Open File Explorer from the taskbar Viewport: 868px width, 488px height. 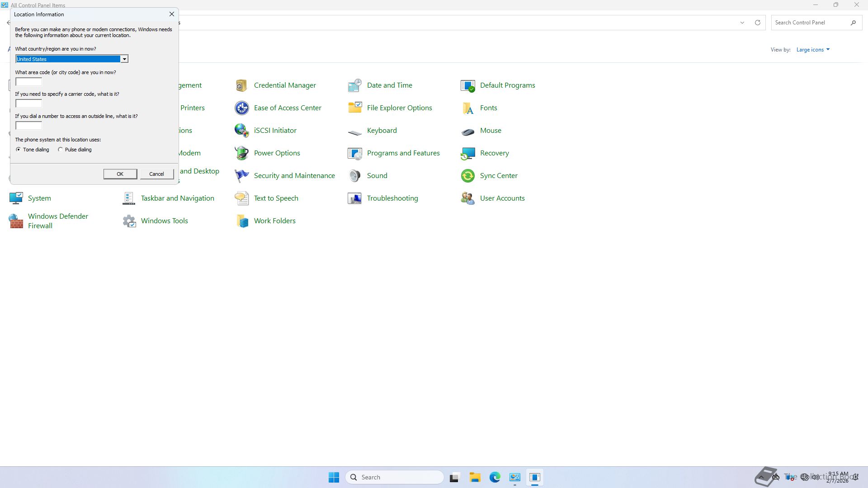coord(475,478)
